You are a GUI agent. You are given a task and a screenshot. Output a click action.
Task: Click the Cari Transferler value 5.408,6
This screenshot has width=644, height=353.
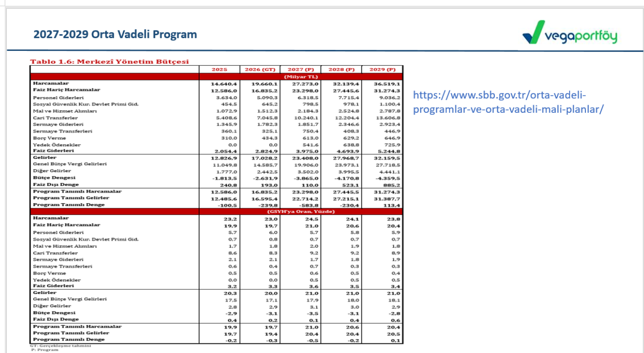[226, 118]
